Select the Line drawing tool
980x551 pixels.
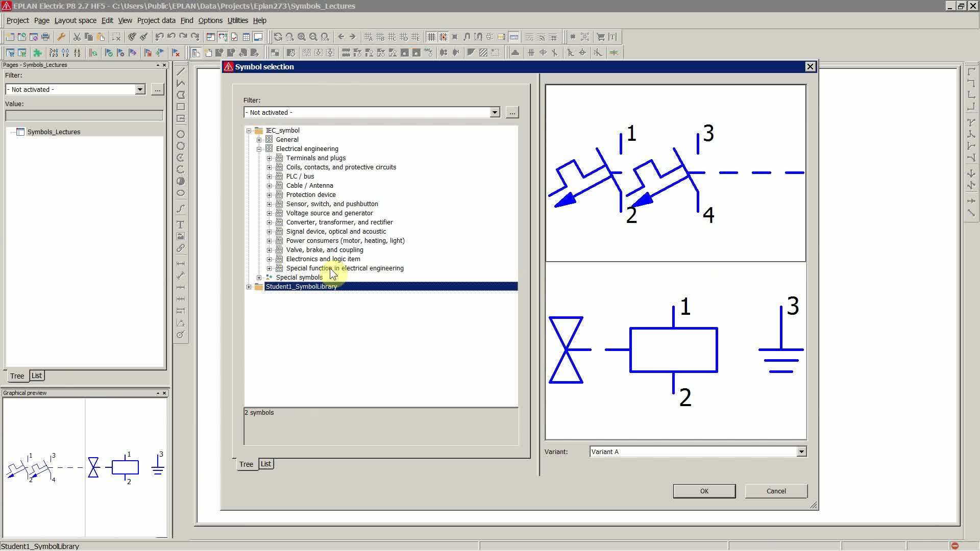[x=181, y=72]
